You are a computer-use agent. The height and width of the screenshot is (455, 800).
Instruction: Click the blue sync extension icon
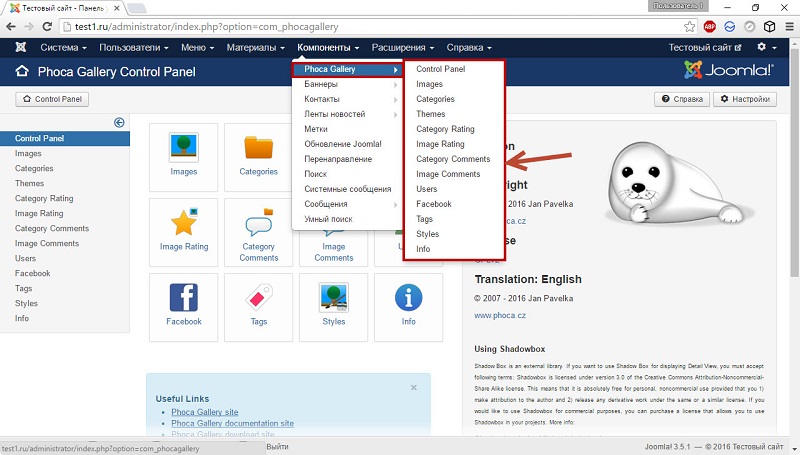(x=730, y=27)
